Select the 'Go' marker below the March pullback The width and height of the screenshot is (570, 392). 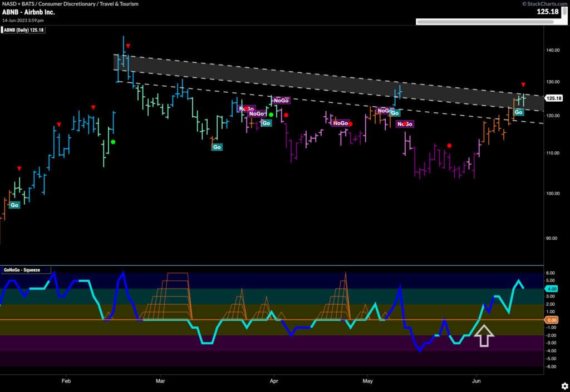tap(217, 146)
